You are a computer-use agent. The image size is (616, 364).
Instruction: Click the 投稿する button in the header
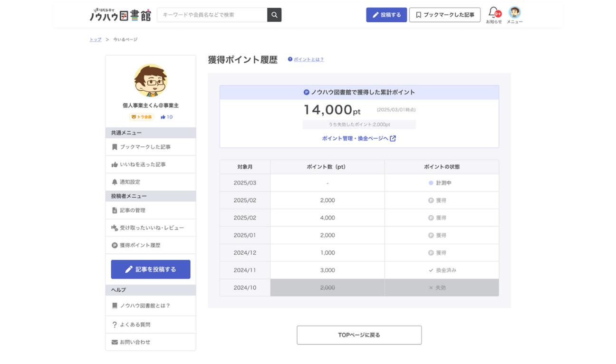pos(386,15)
